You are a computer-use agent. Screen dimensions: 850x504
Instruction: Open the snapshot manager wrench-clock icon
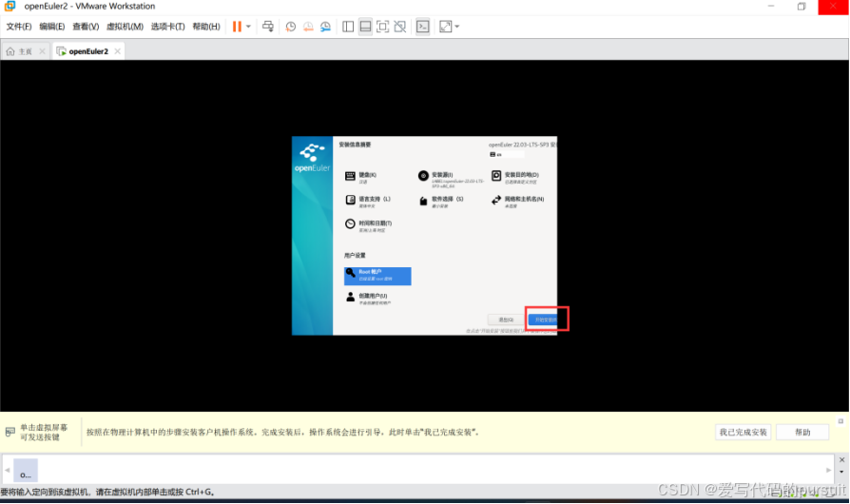point(325,27)
